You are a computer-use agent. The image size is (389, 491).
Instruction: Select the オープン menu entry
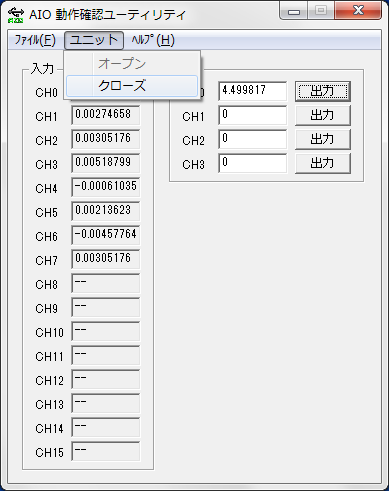(132, 63)
